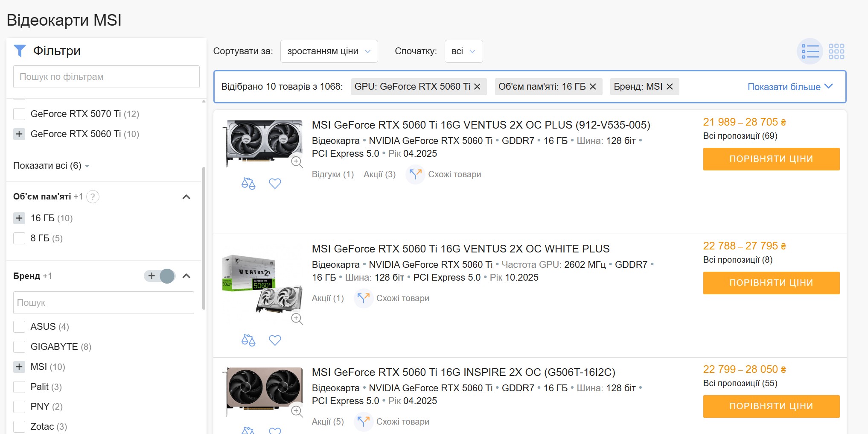Check the Palit brand filter

(x=19, y=387)
